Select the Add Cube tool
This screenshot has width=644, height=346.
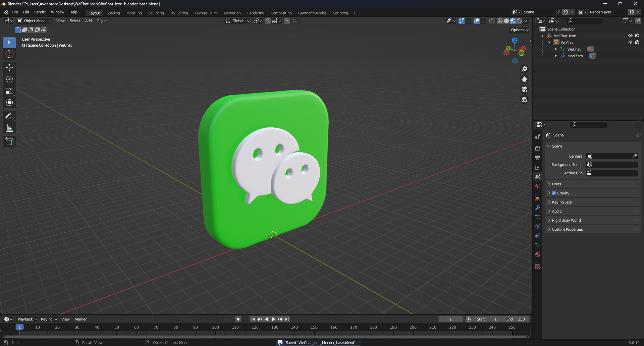pyautogui.click(x=9, y=141)
